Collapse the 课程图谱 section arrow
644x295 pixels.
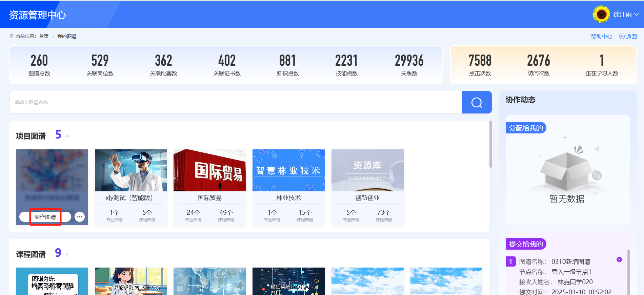67,255
